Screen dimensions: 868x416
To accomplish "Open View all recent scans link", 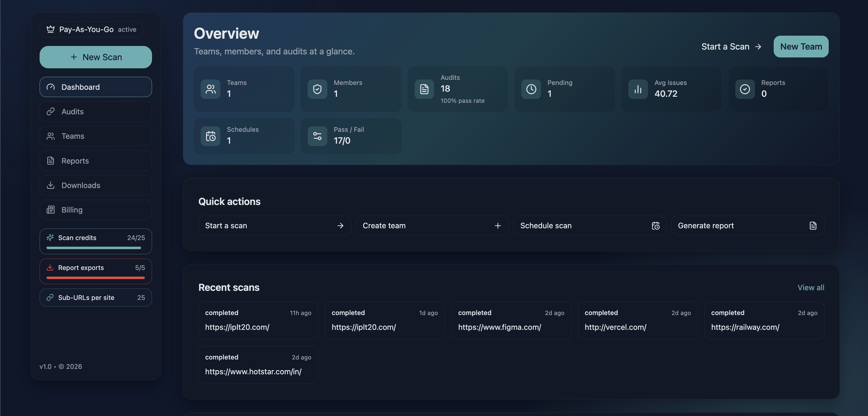I will (x=810, y=287).
